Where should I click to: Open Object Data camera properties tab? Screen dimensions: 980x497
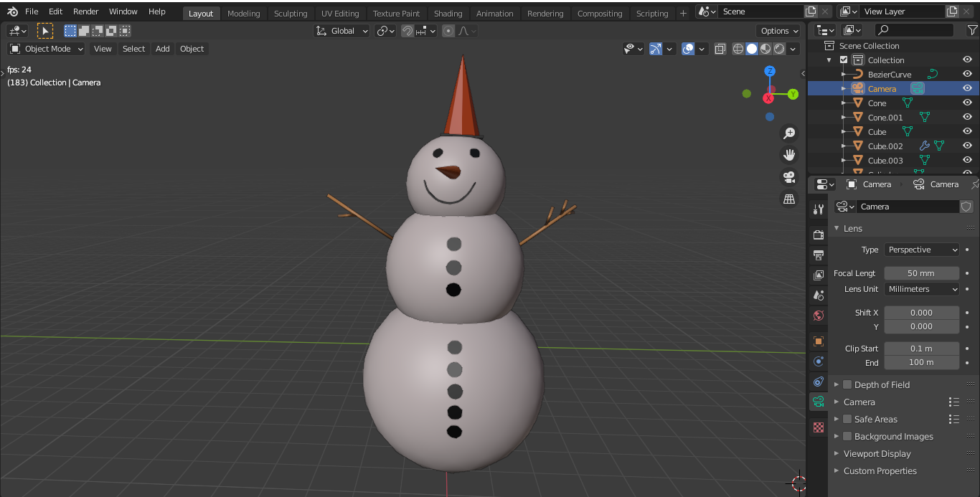(x=818, y=402)
